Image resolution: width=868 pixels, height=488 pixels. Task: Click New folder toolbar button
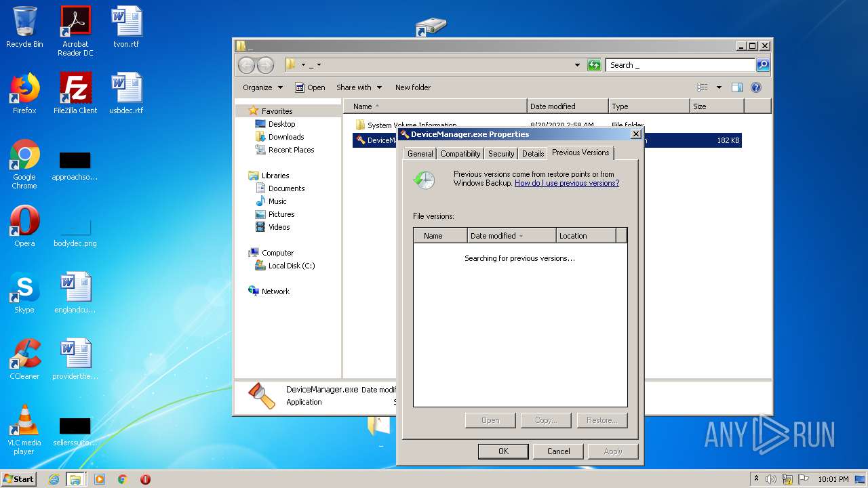click(413, 87)
